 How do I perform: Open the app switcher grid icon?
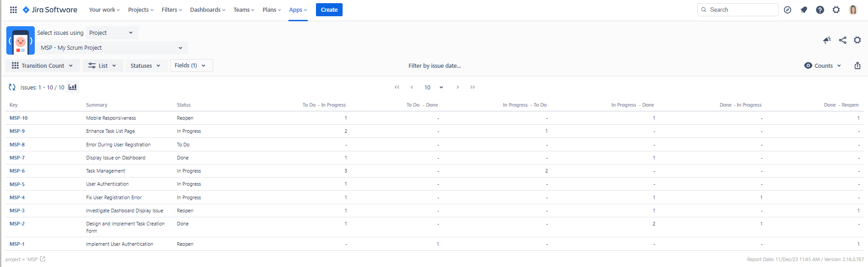(x=14, y=9)
